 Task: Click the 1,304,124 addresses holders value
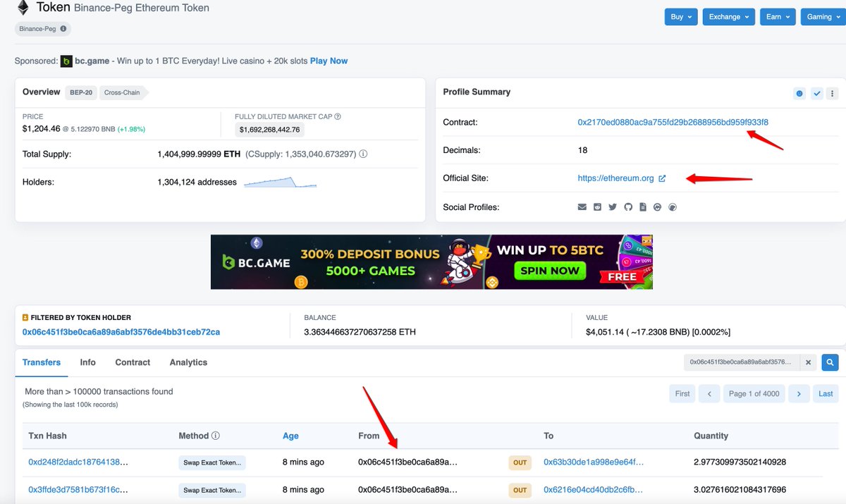click(x=197, y=182)
